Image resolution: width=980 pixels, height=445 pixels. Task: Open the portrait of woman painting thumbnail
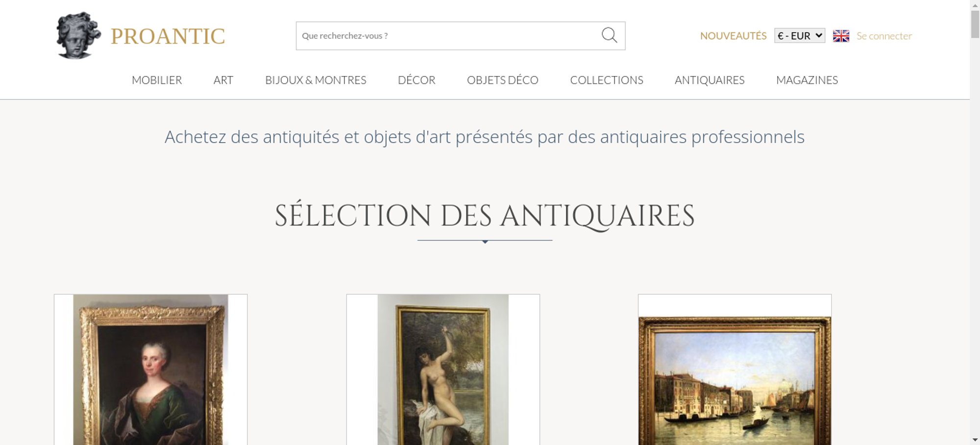pyautogui.click(x=150, y=370)
